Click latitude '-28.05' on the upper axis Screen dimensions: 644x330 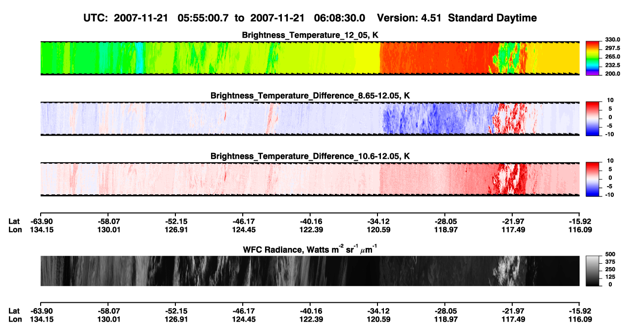coord(445,222)
